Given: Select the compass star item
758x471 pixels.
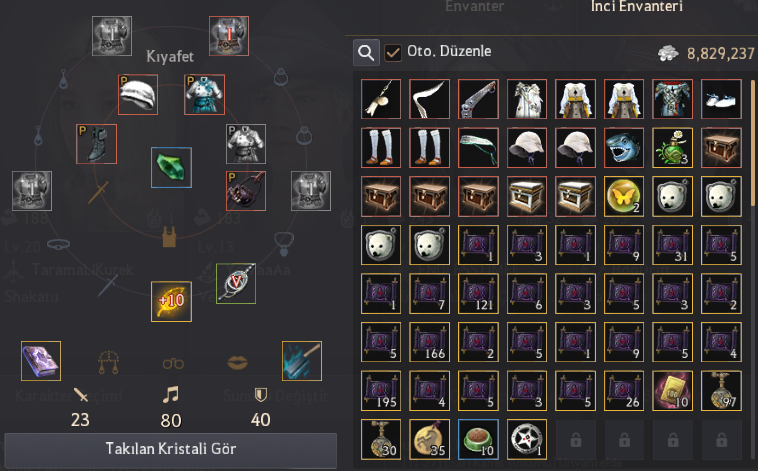Looking at the screenshot, I should pyautogui.click(x=527, y=439).
